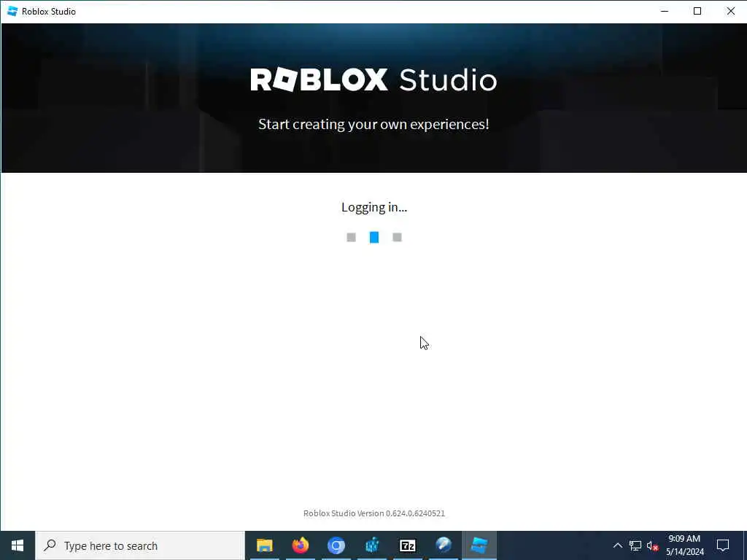This screenshot has height=560, width=747.
Task: Open 7-Zip from the taskbar
Action: tap(407, 545)
